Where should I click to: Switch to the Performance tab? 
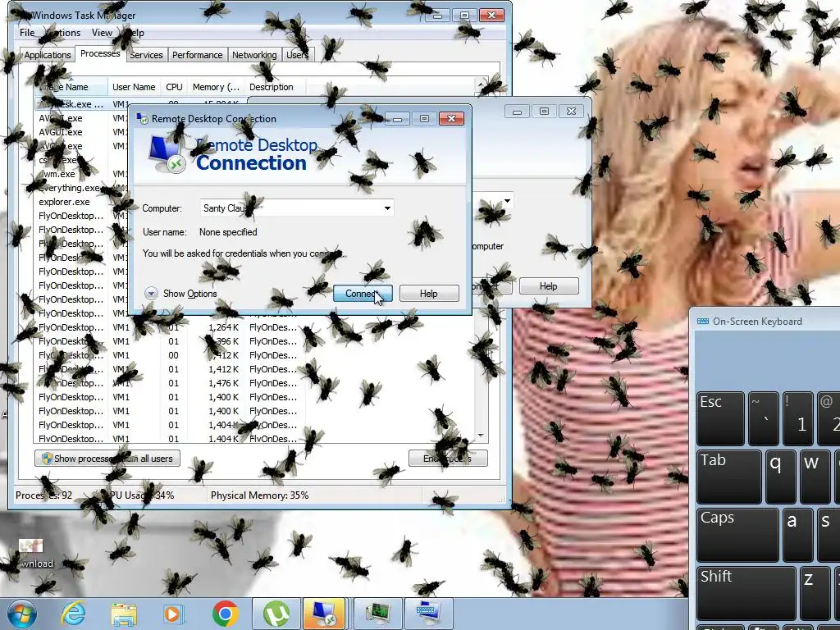pyautogui.click(x=197, y=55)
